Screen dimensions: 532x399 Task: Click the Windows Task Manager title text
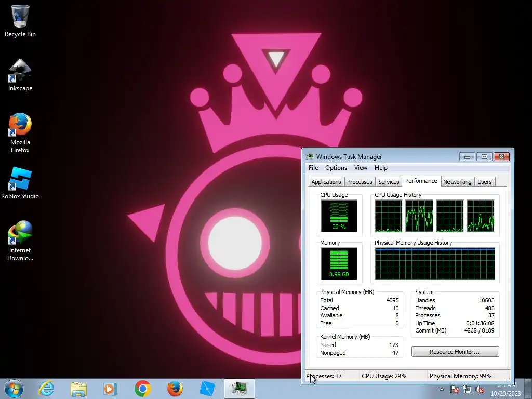(x=349, y=157)
